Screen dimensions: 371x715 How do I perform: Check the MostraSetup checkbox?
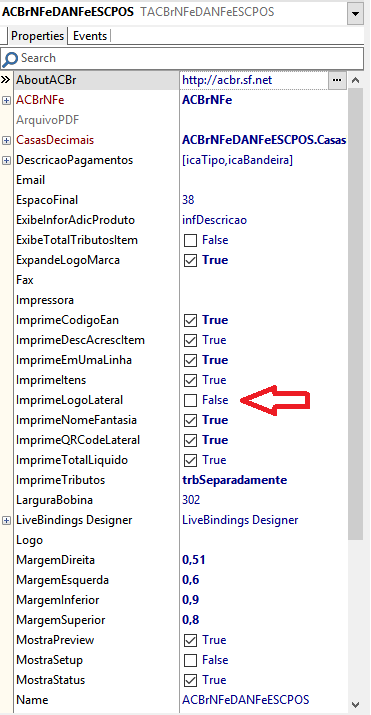190,660
